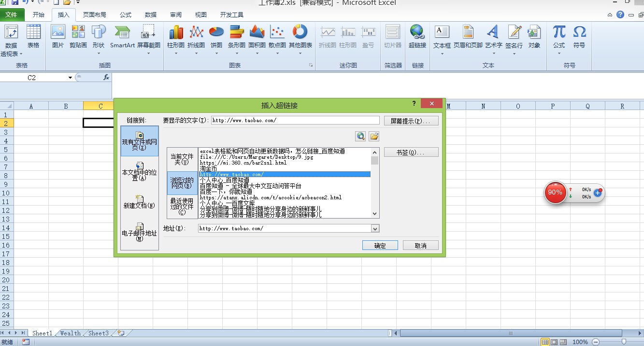
Task: Click the browse for file folder icon
Action: 374,137
